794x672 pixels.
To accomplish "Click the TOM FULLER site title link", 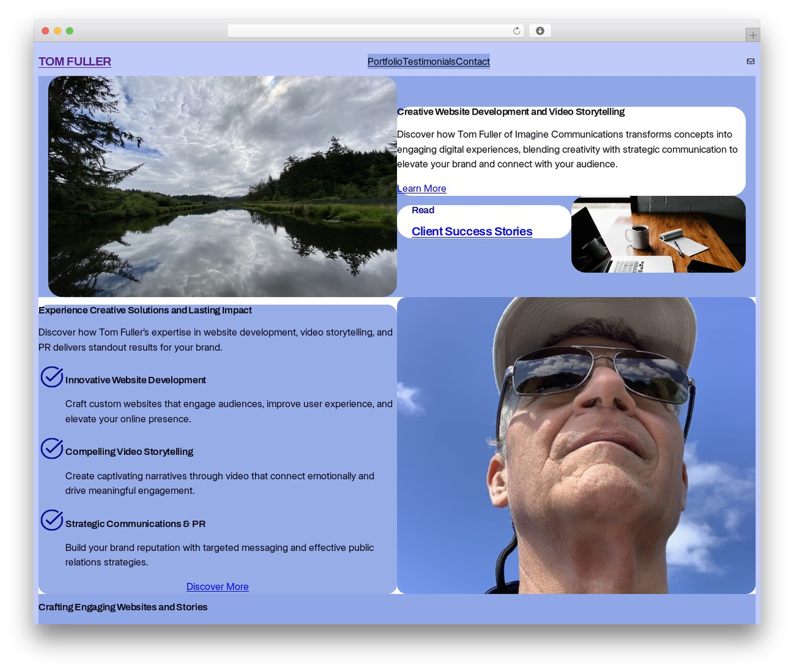I will [x=74, y=61].
